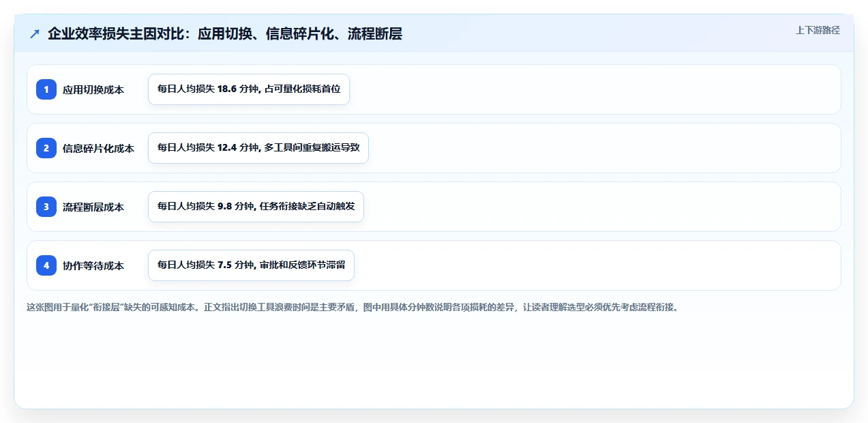
Task: Click the 7.5 分钟 loss description chip
Action: coord(251,265)
